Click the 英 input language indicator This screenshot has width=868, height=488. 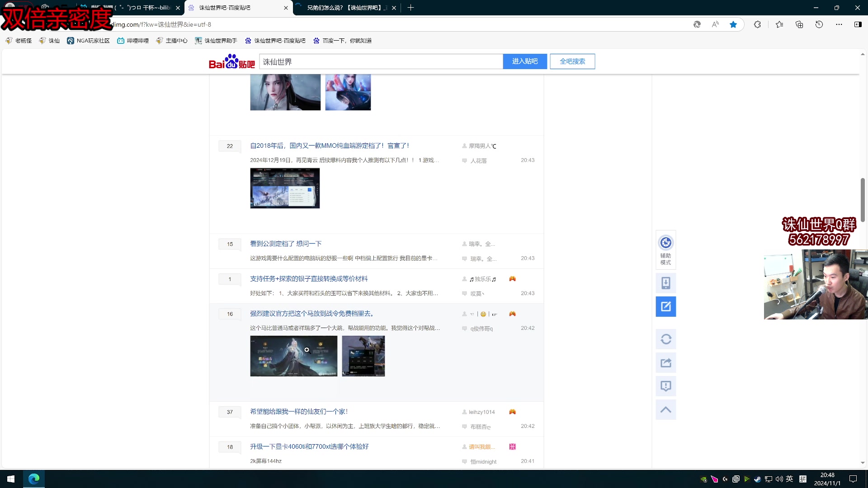789,479
